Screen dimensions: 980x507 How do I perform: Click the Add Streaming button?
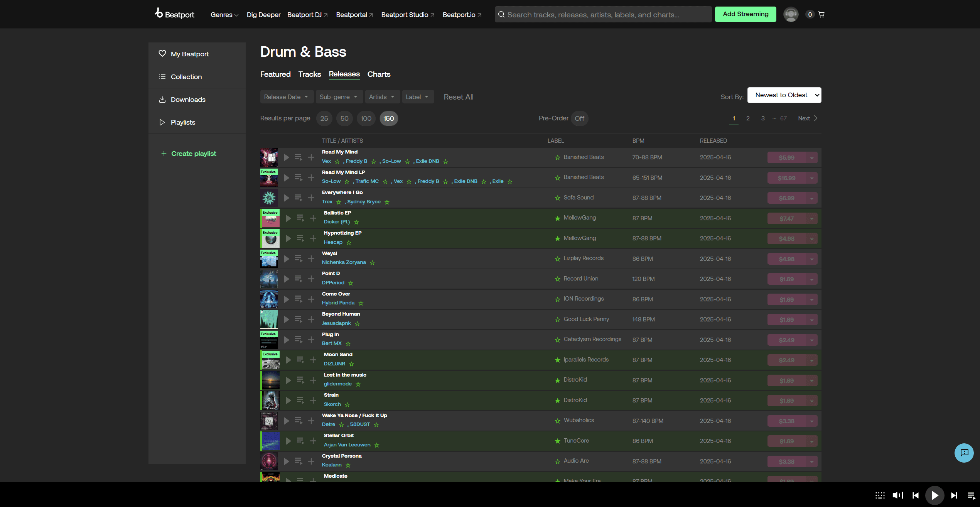pyautogui.click(x=746, y=14)
